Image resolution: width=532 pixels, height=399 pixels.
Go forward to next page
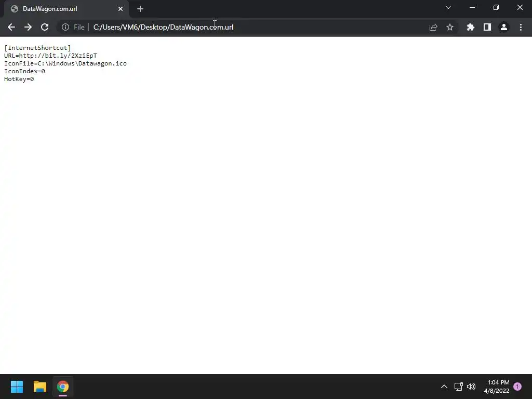28,27
